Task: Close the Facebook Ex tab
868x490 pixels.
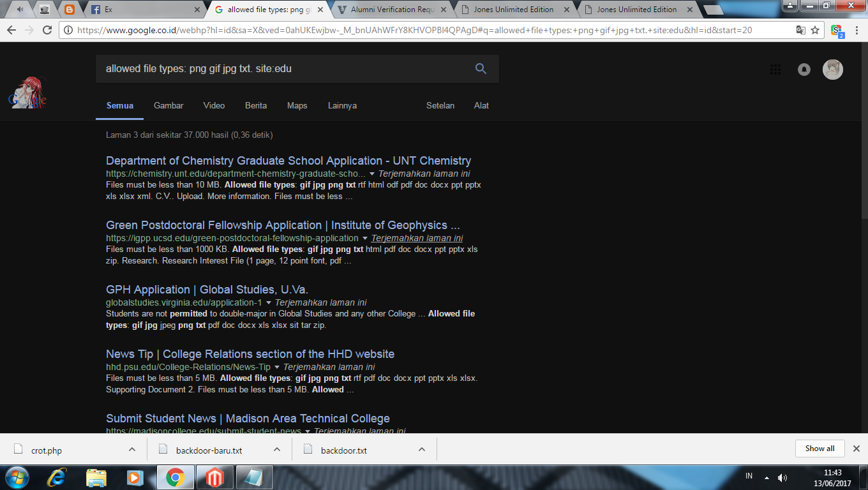Action: point(197,10)
